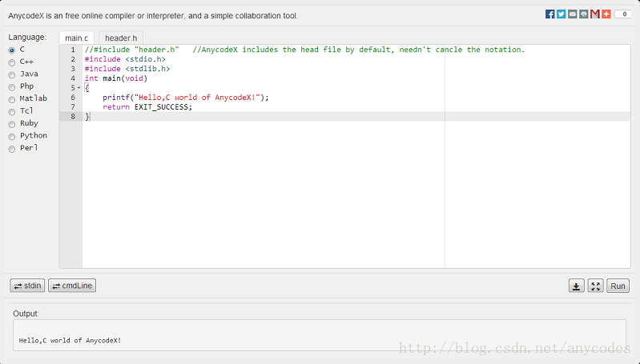Image resolution: width=640 pixels, height=364 pixels.
Task: Click the output text 'Hello,C world of AnycodeX!'
Action: pos(70,340)
